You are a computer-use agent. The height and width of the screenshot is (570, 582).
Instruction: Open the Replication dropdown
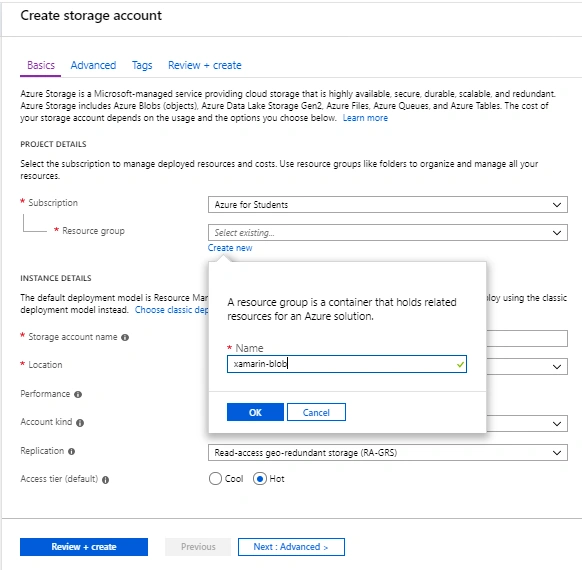(388, 452)
